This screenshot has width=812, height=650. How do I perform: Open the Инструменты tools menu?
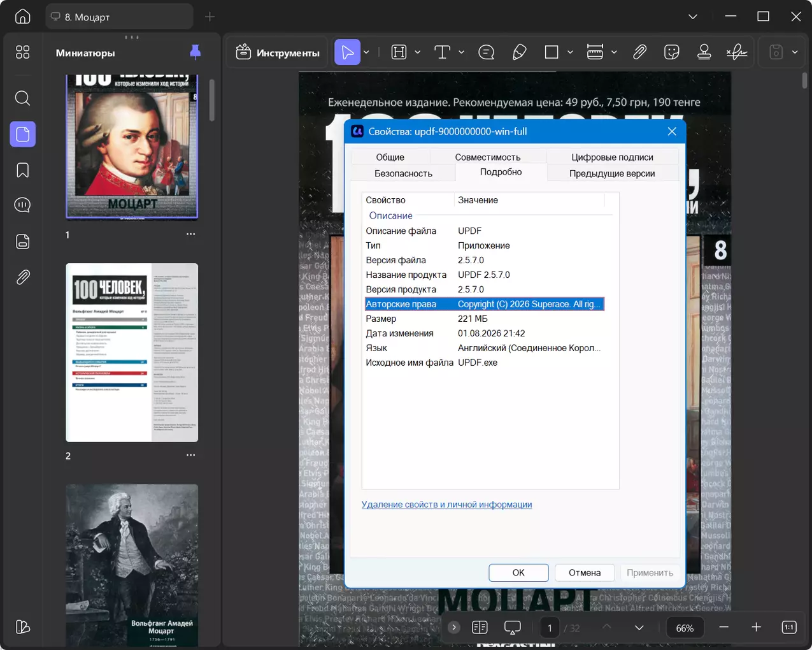pyautogui.click(x=278, y=52)
